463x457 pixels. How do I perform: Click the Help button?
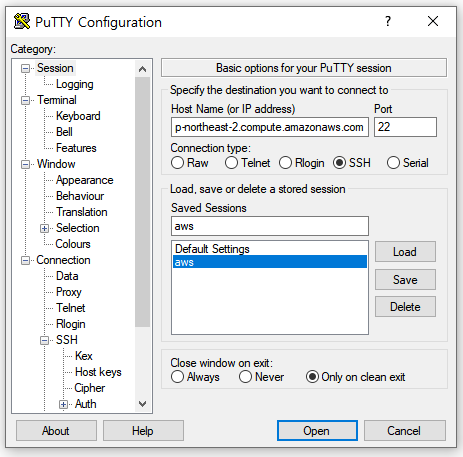click(143, 431)
